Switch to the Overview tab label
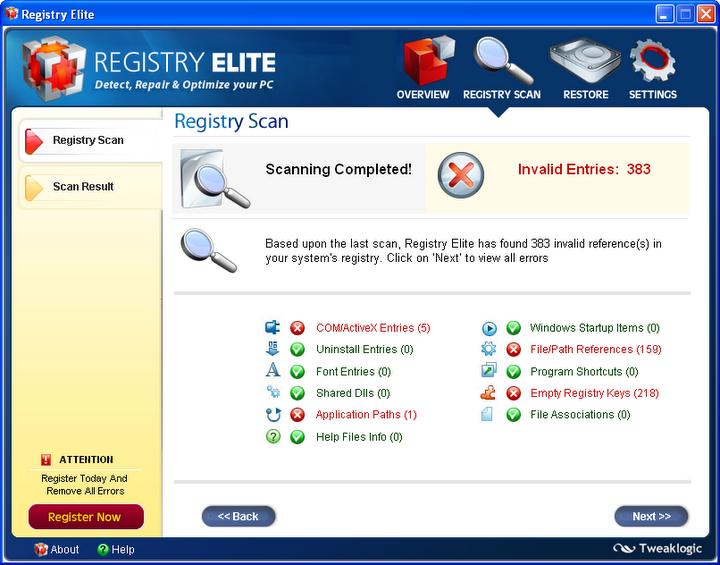The width and height of the screenshot is (720, 565). tap(423, 95)
